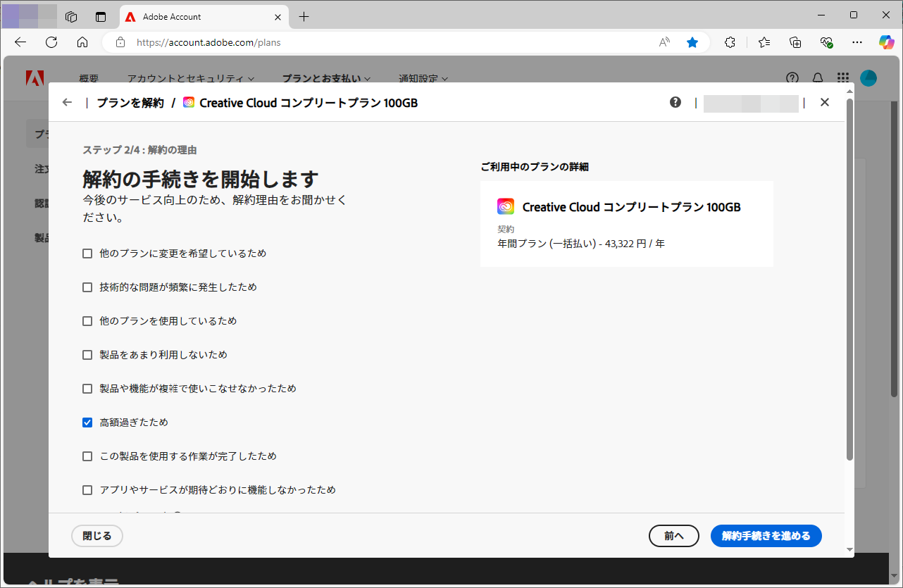Open the tab actions menu icon

(x=101, y=16)
